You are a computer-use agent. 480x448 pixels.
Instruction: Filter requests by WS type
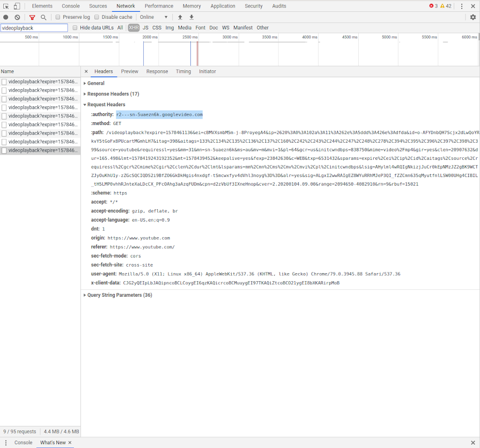[x=226, y=27]
